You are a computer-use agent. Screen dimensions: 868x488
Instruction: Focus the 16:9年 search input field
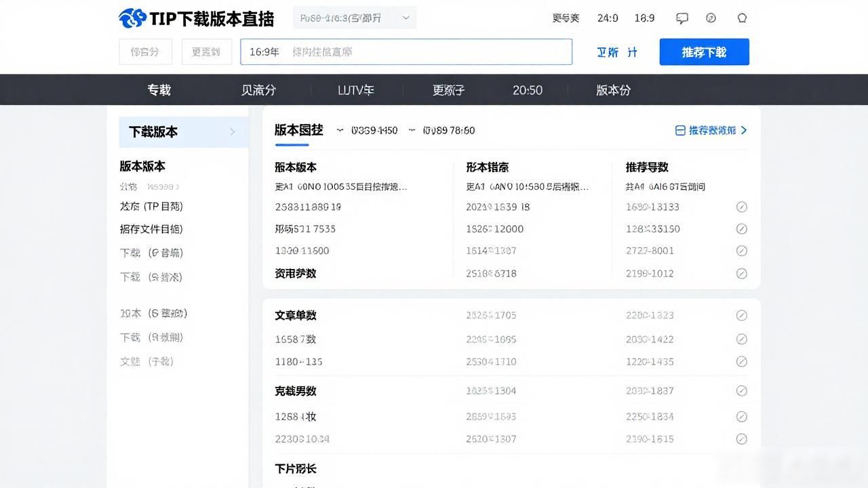pos(406,52)
